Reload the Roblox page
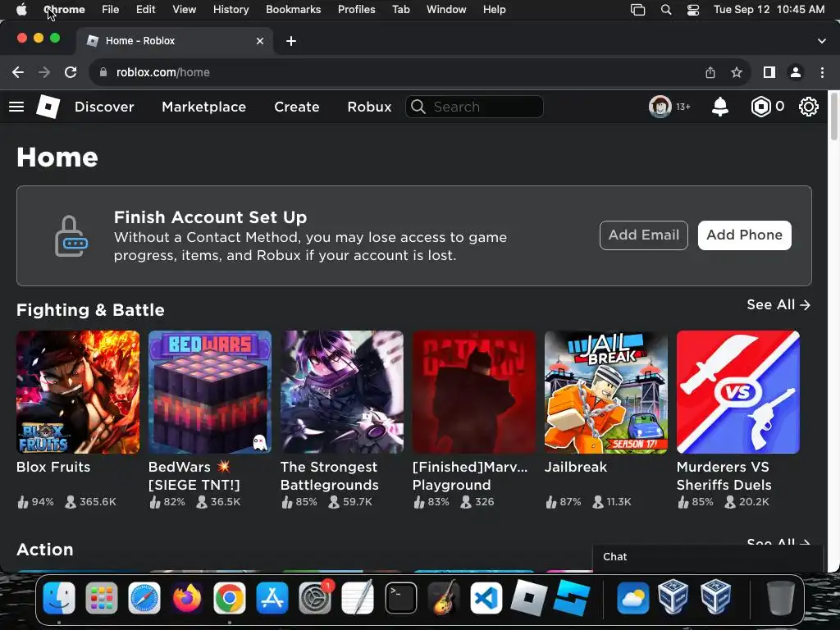The image size is (840, 630). click(71, 72)
